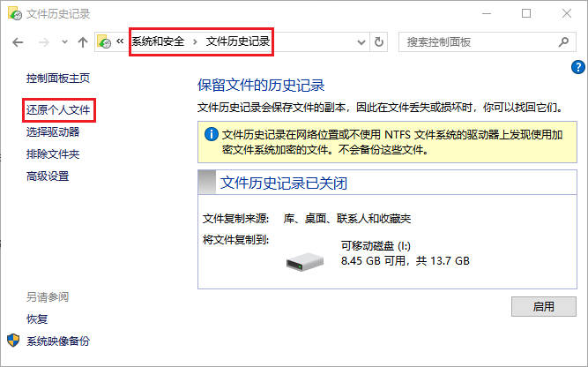Click the File History address bar icon
Viewport: 588px width, 367px height.
coord(104,41)
